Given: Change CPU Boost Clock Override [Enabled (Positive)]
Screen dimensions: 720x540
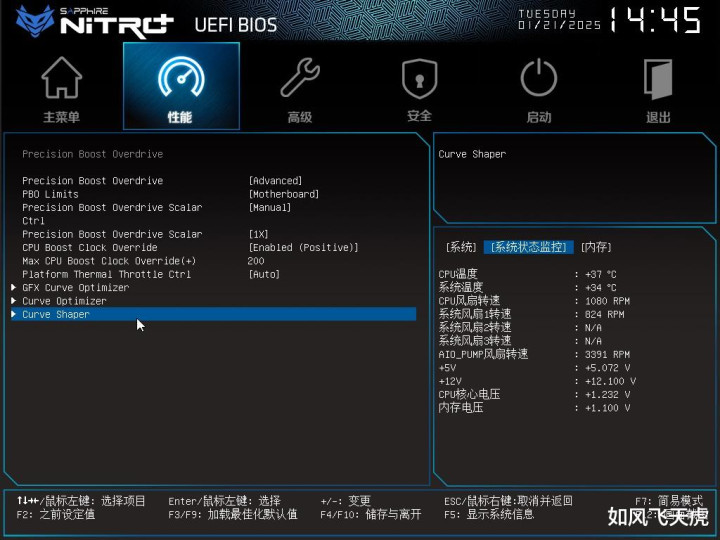Looking at the screenshot, I should coord(303,248).
